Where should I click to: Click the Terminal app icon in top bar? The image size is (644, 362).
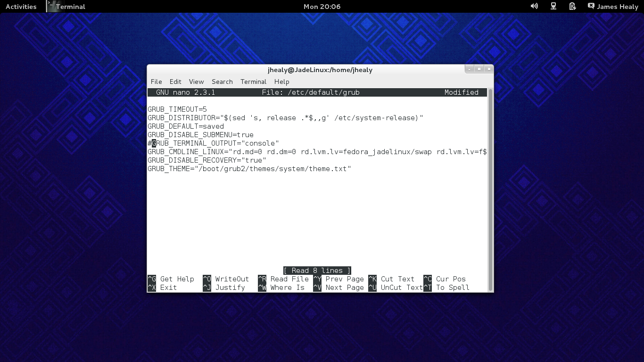tap(51, 6)
